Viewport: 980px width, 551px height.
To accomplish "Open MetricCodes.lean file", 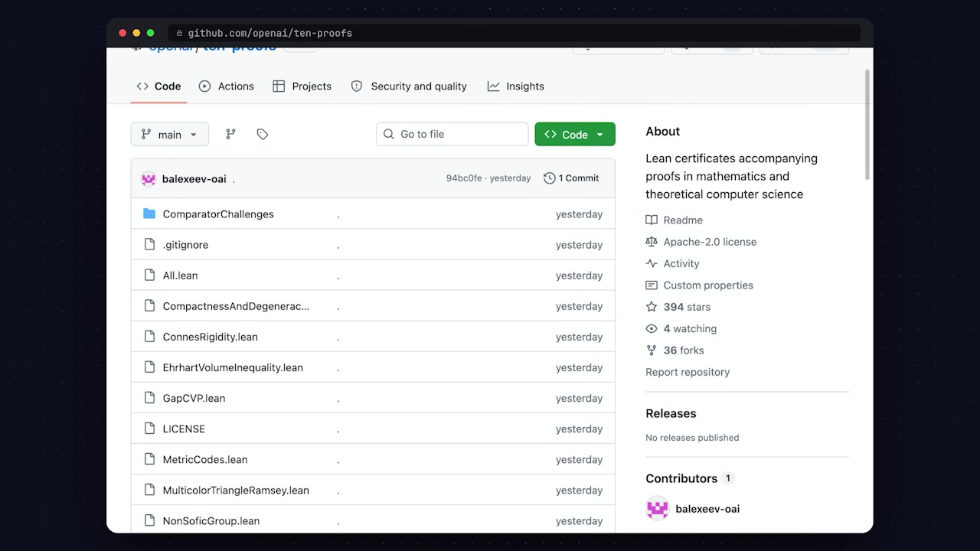I will tap(205, 459).
